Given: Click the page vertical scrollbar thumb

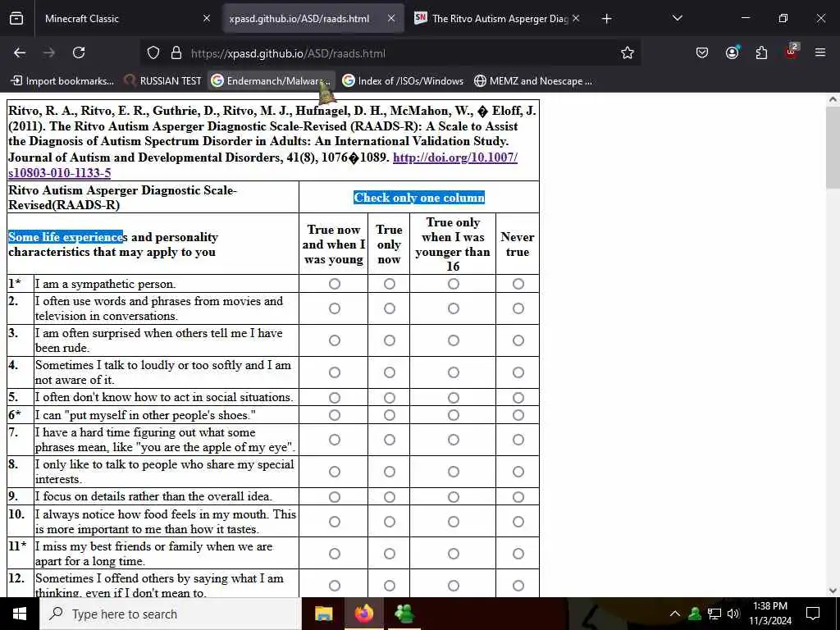Looking at the screenshot, I should coord(833,149).
